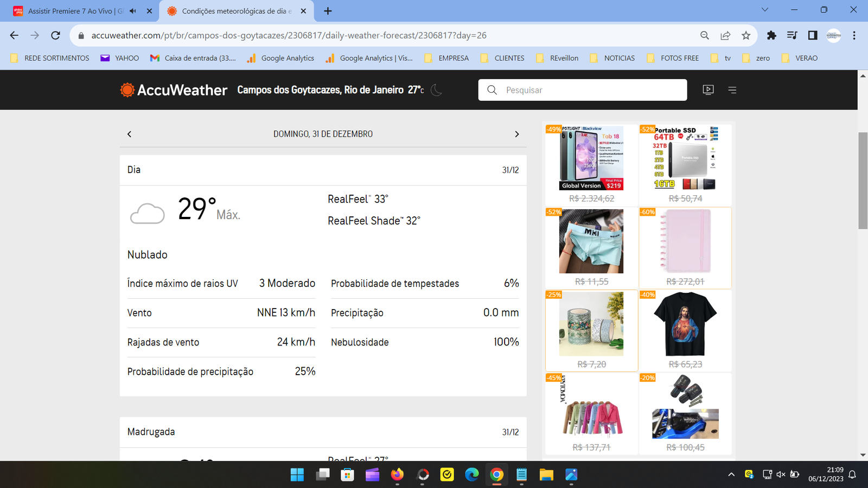
Task: Open the NOTICIAS bookmark folder
Action: click(612, 58)
